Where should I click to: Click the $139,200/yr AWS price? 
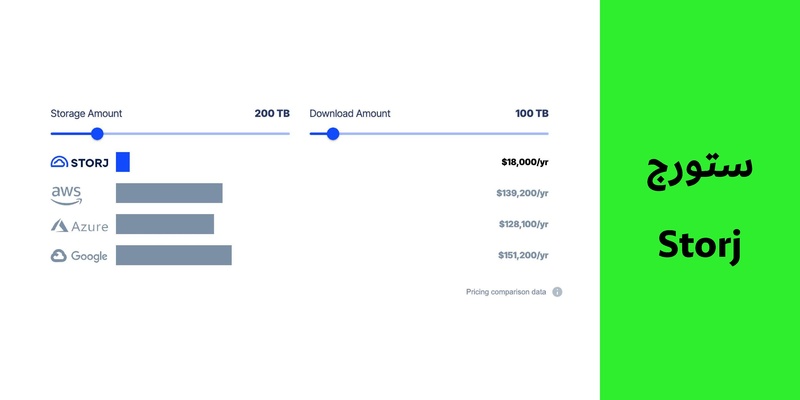(x=522, y=194)
